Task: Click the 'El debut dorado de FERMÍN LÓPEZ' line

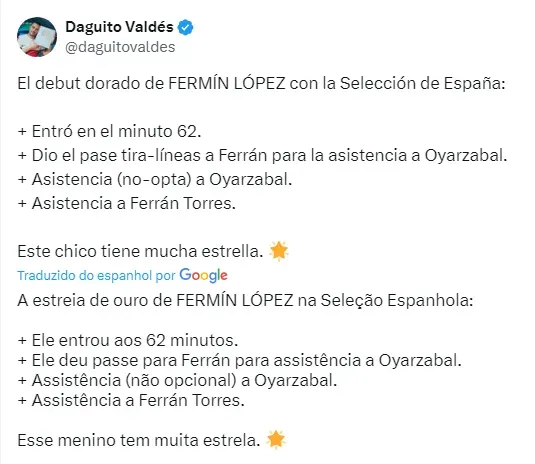Action: click(x=261, y=83)
